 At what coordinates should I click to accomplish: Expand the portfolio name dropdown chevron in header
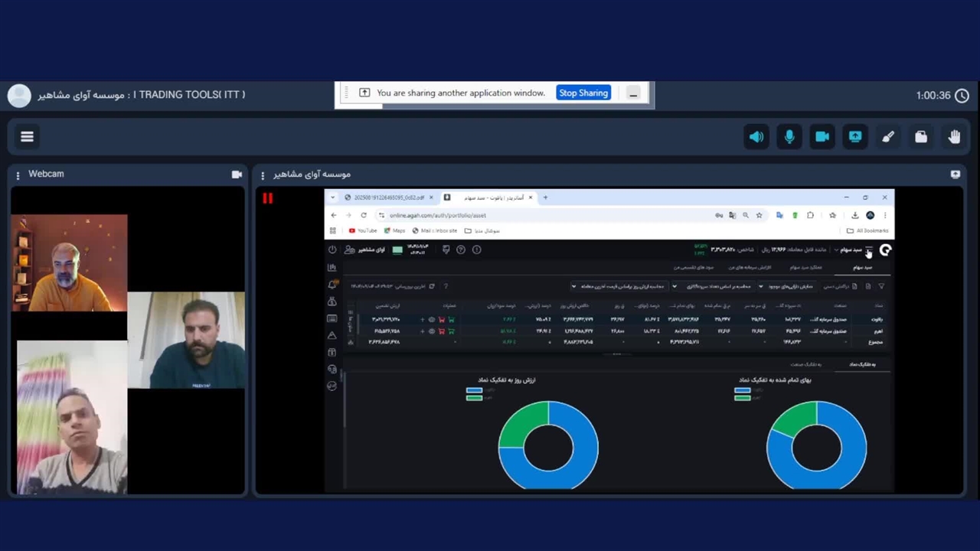836,250
